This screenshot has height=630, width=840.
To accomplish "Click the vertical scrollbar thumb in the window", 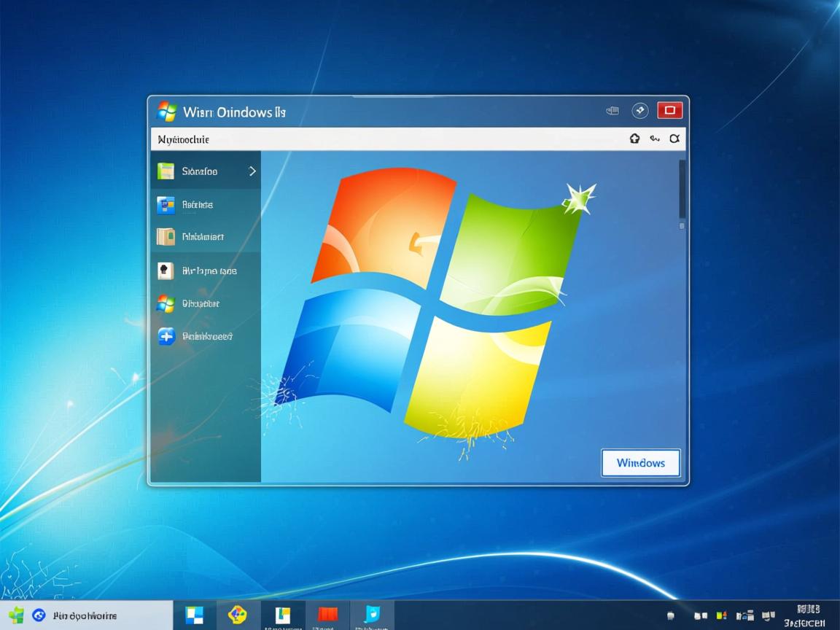I will pyautogui.click(x=682, y=189).
